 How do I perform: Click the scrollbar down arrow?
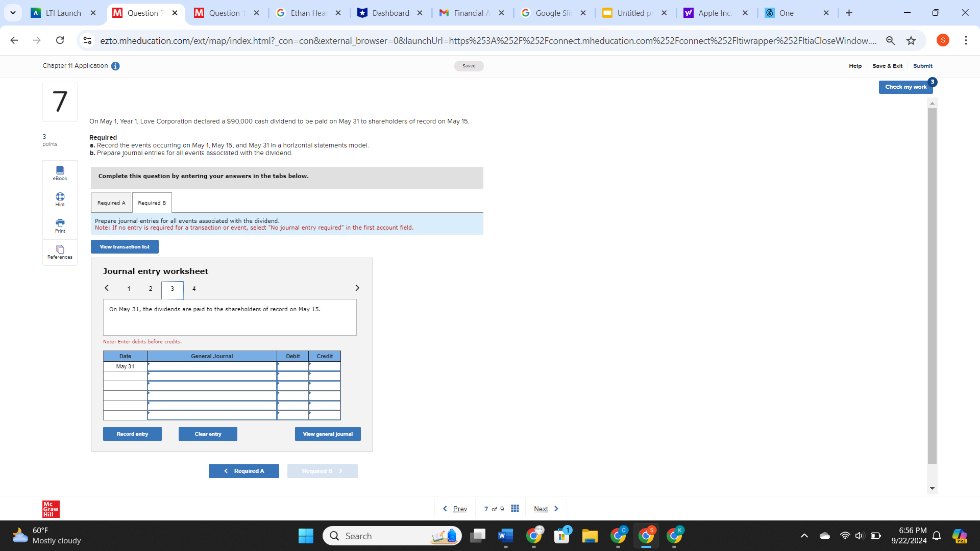(x=932, y=488)
